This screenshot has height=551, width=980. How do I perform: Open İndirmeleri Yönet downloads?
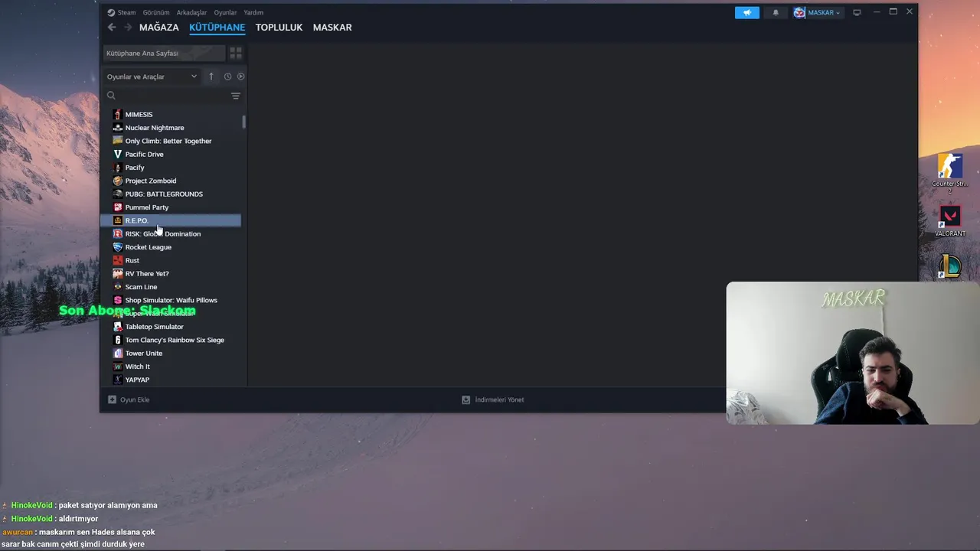click(493, 399)
